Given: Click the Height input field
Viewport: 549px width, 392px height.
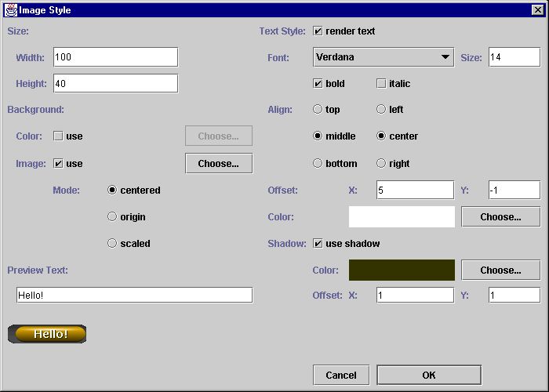Looking at the screenshot, I should click(x=115, y=83).
